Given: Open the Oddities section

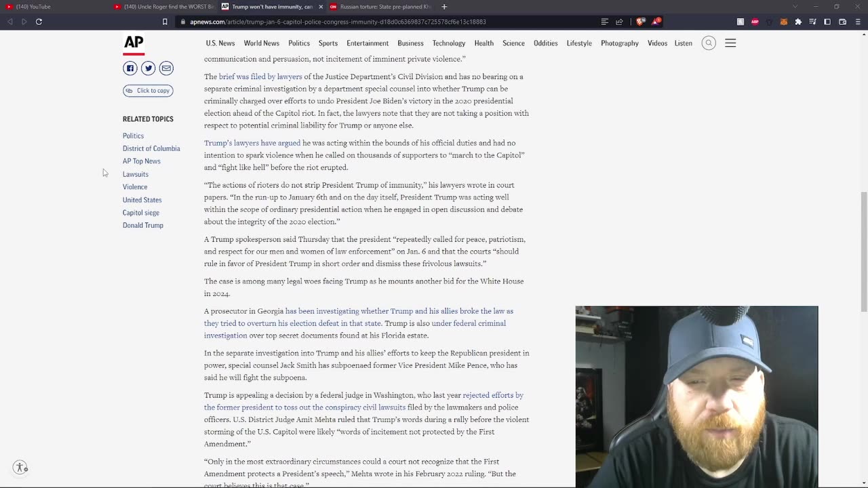Looking at the screenshot, I should pyautogui.click(x=546, y=43).
